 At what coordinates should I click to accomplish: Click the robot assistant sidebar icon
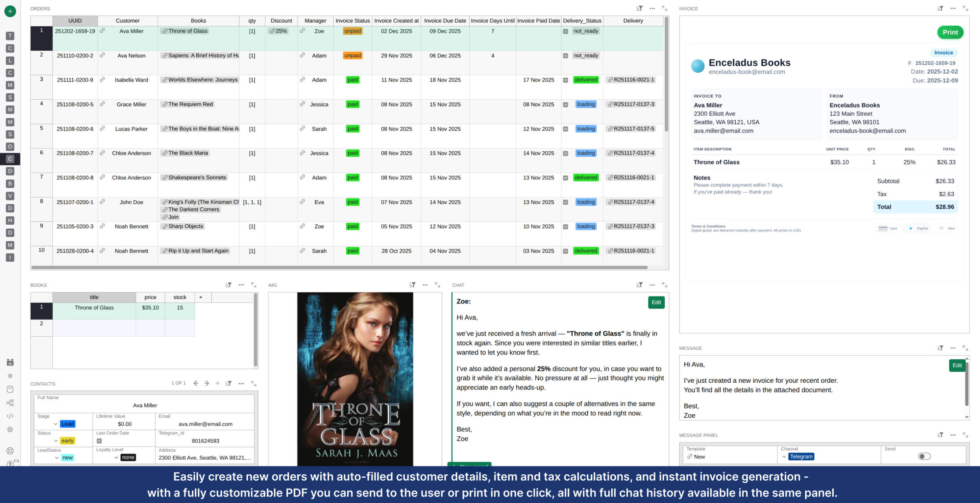point(10,362)
